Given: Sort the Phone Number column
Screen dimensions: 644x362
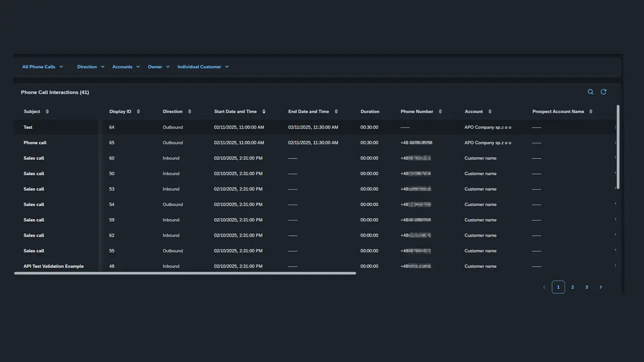Looking at the screenshot, I should pos(440,111).
